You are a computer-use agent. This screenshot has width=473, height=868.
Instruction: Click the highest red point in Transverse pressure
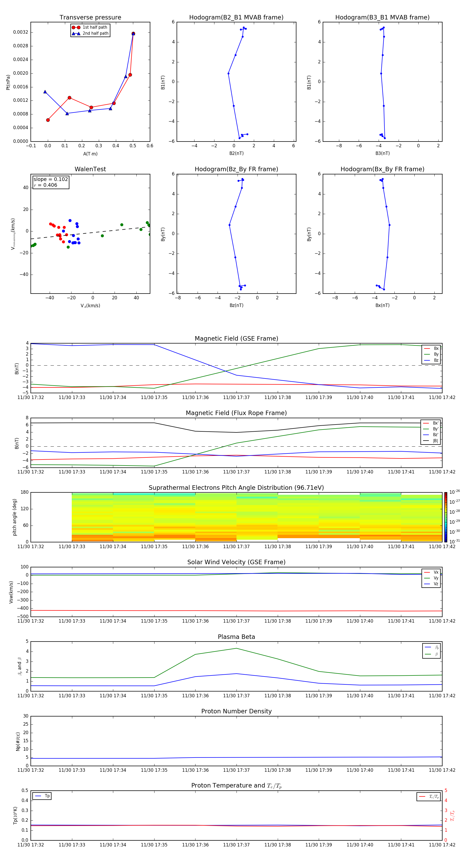[133, 34]
